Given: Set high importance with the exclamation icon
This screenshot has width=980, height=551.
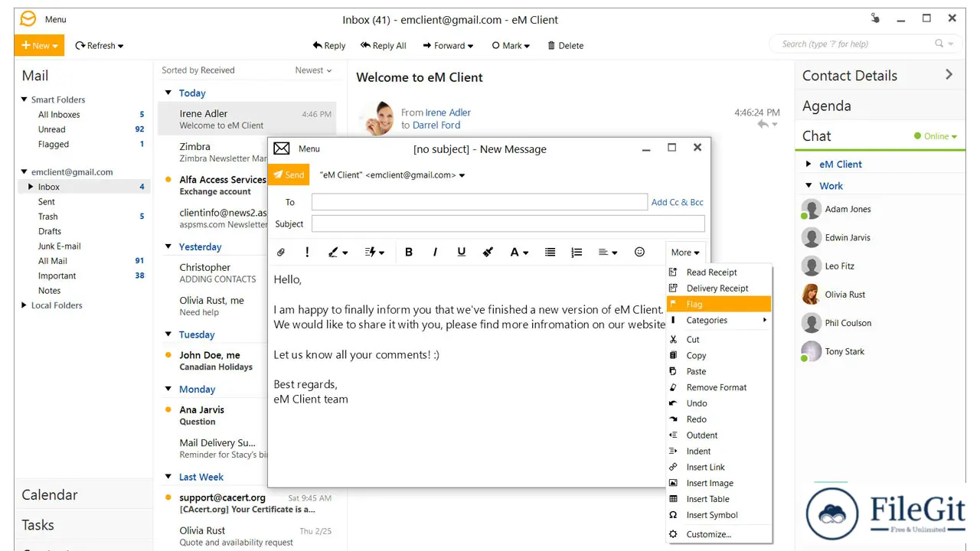Looking at the screenshot, I should click(x=307, y=252).
